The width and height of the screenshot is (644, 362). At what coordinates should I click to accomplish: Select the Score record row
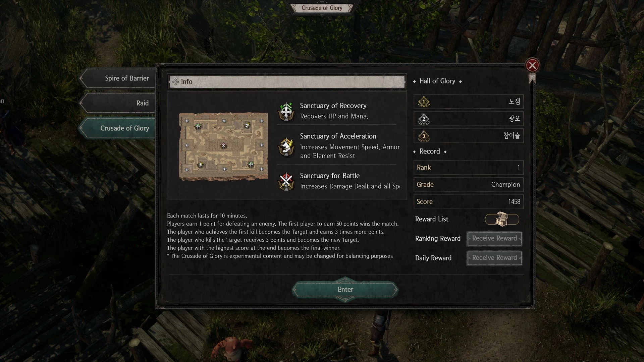pyautogui.click(x=469, y=202)
